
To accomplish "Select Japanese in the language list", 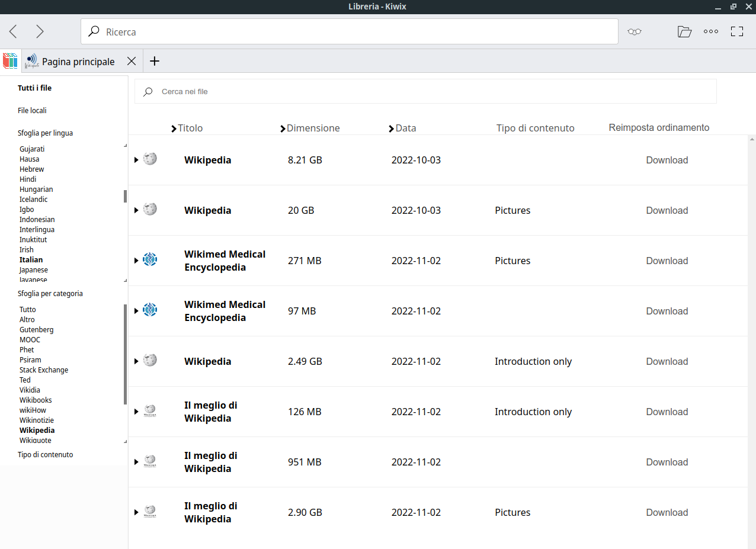I will click(33, 269).
